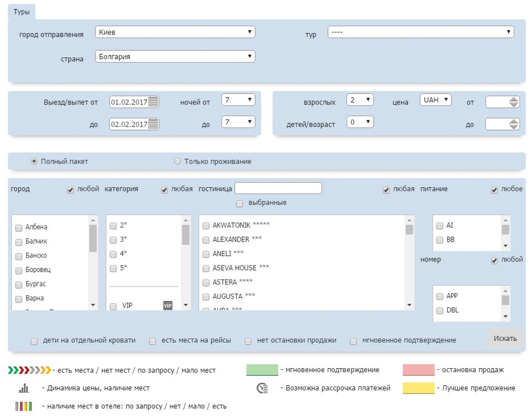Check the Бургас city checkbox

19,285
